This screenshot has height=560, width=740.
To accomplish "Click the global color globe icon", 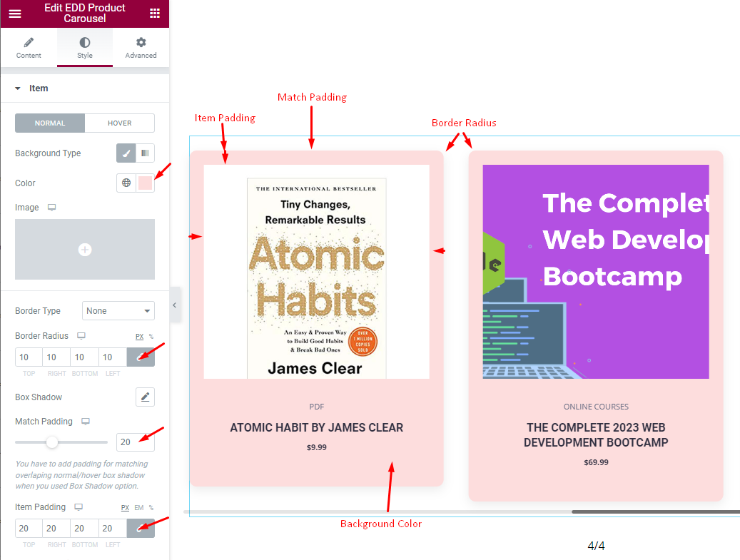I will (126, 183).
